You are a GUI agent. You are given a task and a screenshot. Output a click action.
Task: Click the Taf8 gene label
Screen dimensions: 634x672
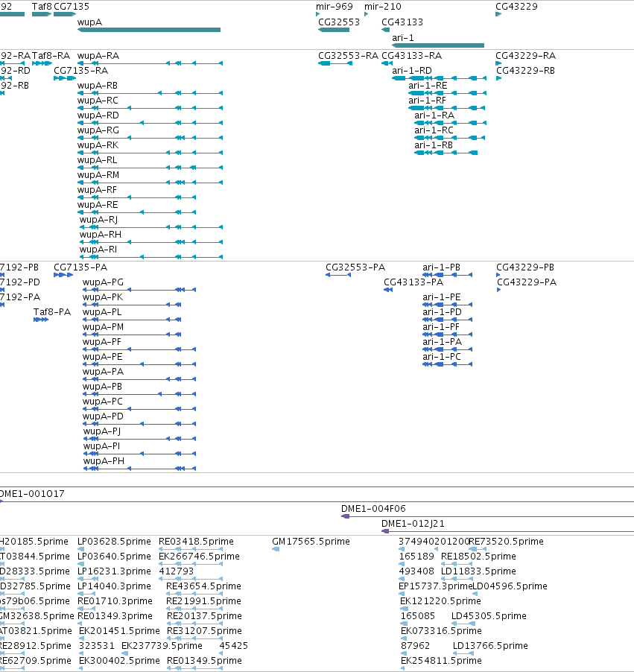[x=42, y=7]
